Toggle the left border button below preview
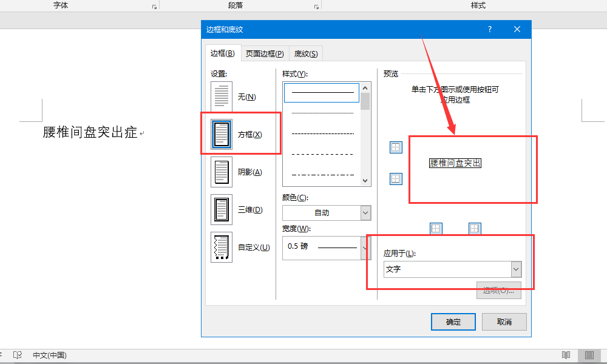 click(x=436, y=229)
